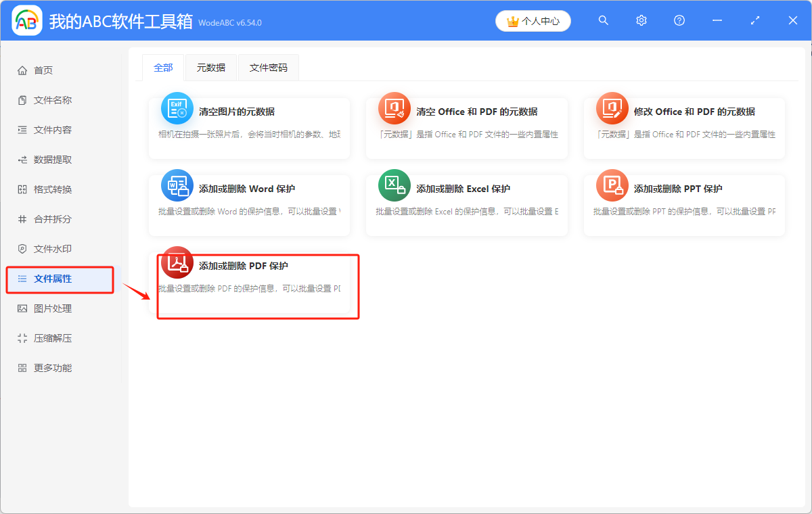
Task: Click description 批量设置或删除 Word 的保护信息
Action: [249, 212]
